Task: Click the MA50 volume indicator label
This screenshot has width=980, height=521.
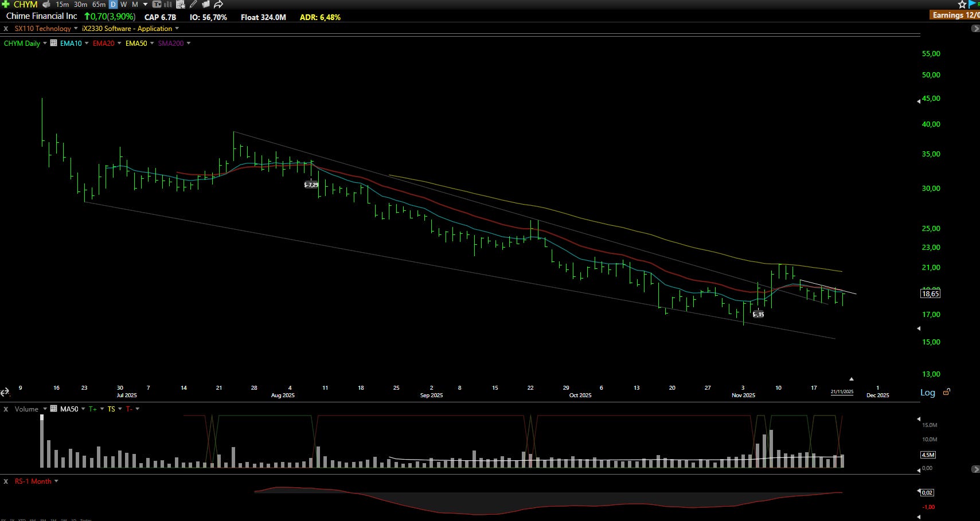Action: 69,409
